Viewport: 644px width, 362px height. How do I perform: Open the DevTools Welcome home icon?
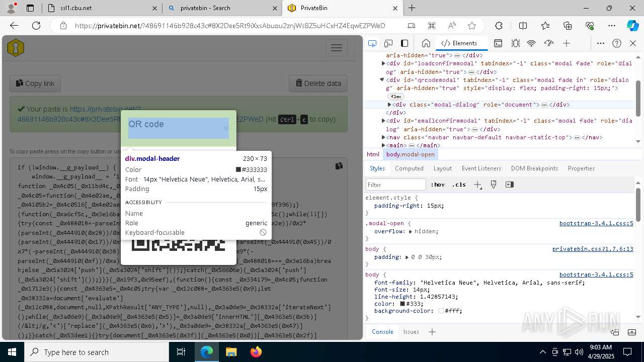click(426, 43)
